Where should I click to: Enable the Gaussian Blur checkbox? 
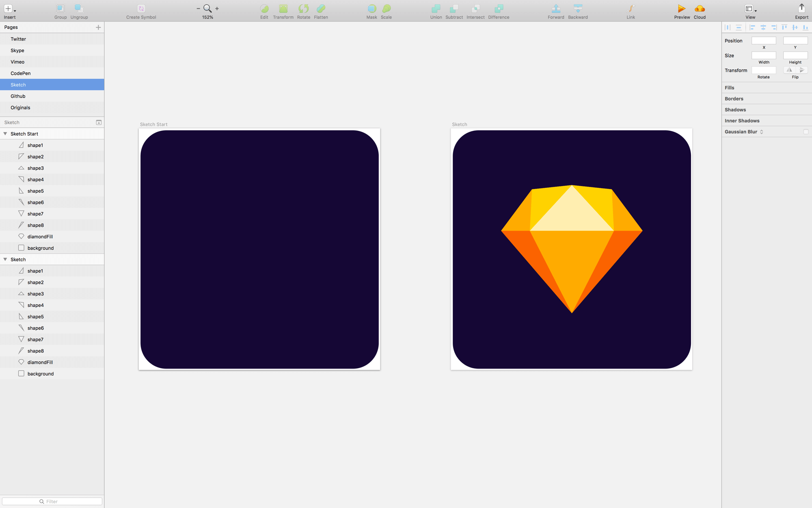click(x=806, y=132)
